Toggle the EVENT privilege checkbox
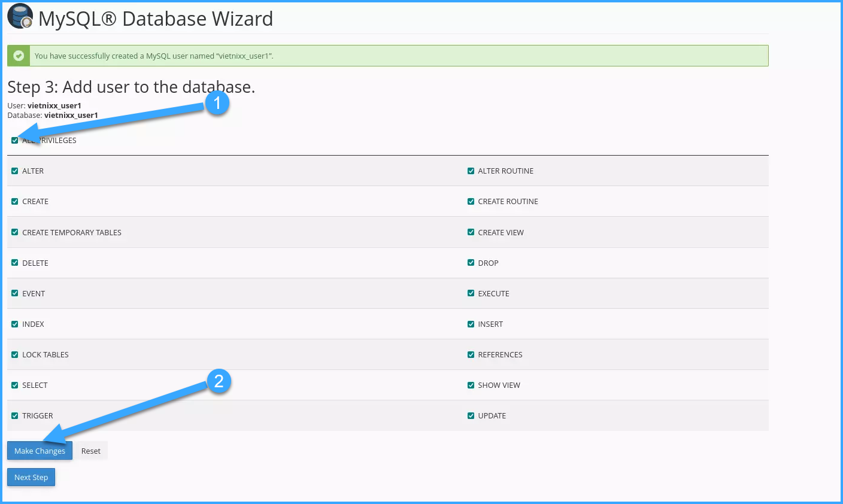The height and width of the screenshot is (504, 843). click(15, 293)
